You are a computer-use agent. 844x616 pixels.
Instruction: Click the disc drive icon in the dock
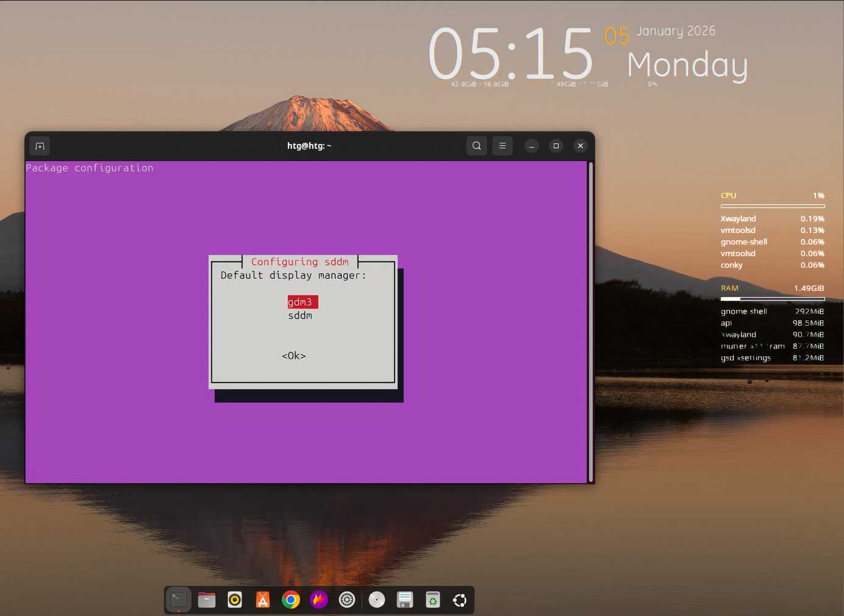point(376,600)
